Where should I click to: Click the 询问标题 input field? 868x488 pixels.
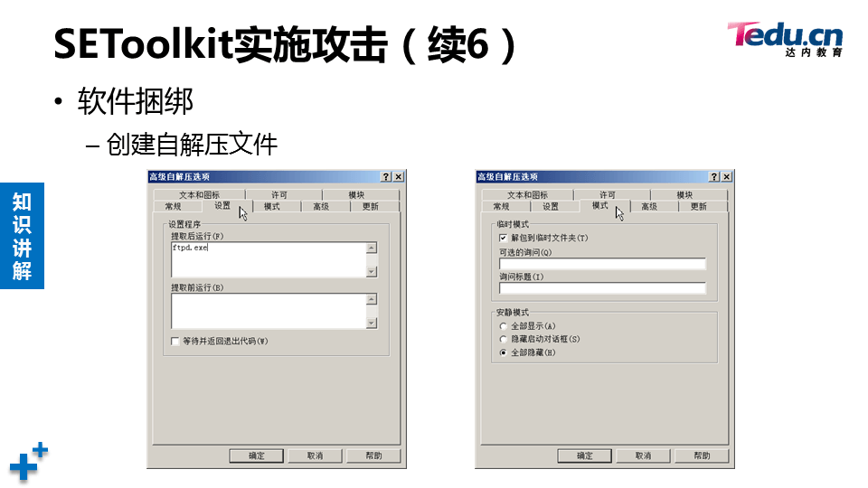pyautogui.click(x=602, y=288)
